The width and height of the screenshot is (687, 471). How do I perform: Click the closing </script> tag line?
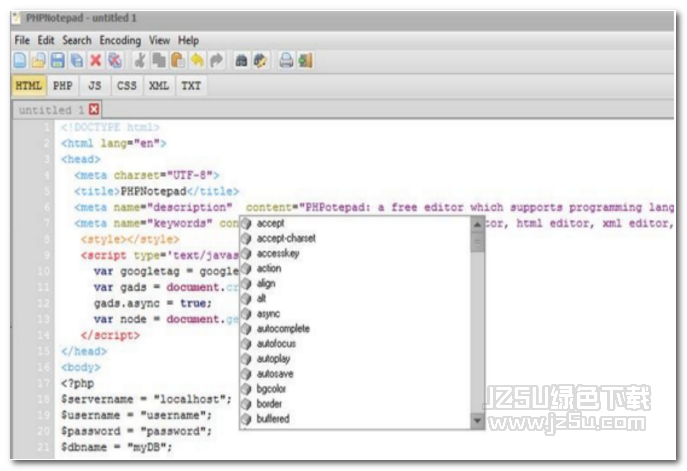[x=110, y=335]
